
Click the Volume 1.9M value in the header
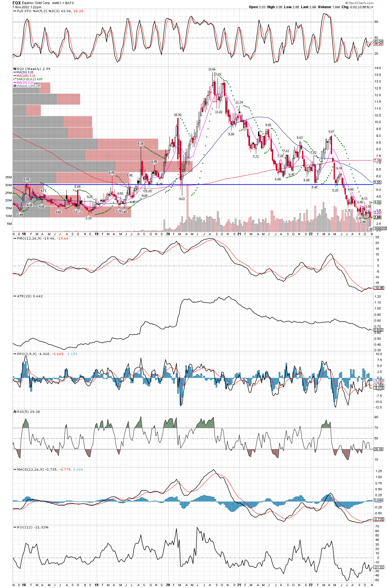329,7
